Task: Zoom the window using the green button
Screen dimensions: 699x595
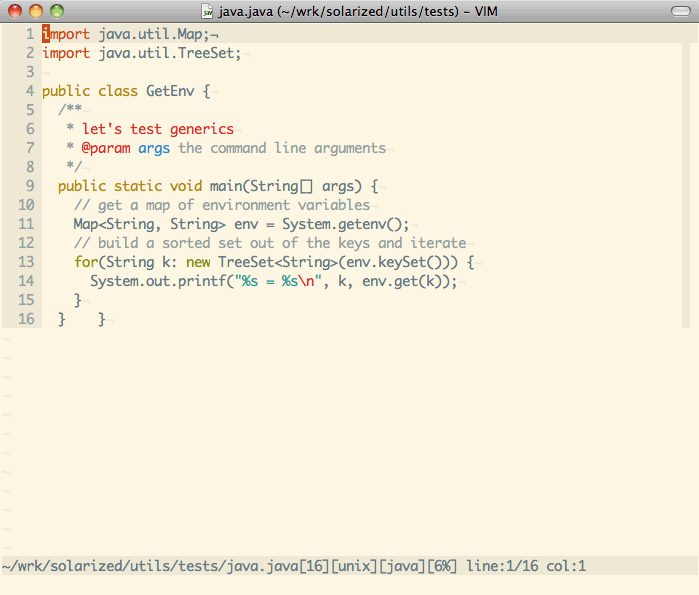Action: (x=56, y=11)
